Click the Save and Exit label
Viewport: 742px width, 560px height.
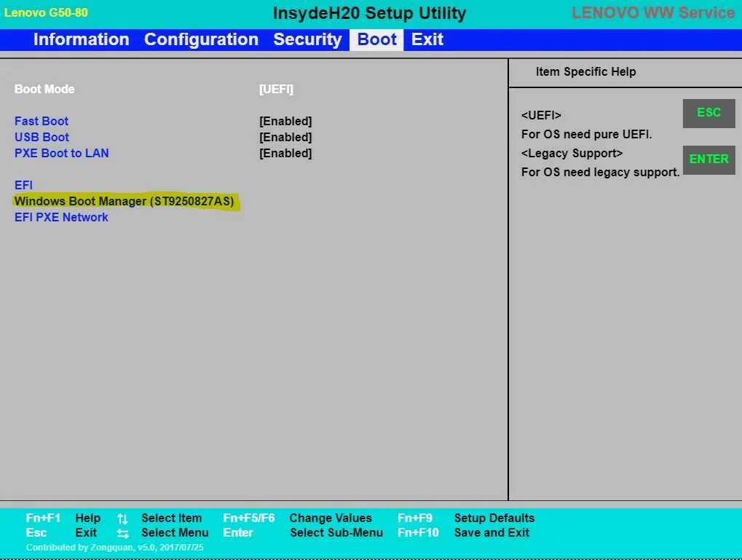pyautogui.click(x=492, y=532)
